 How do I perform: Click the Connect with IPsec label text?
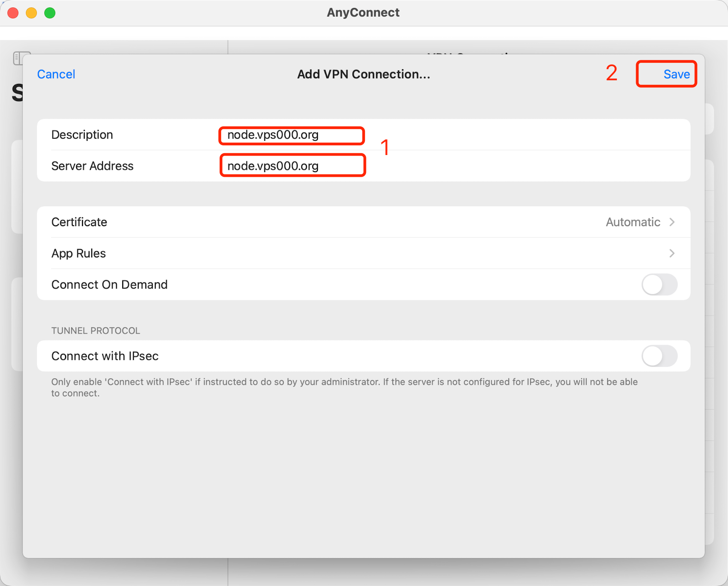[105, 356]
